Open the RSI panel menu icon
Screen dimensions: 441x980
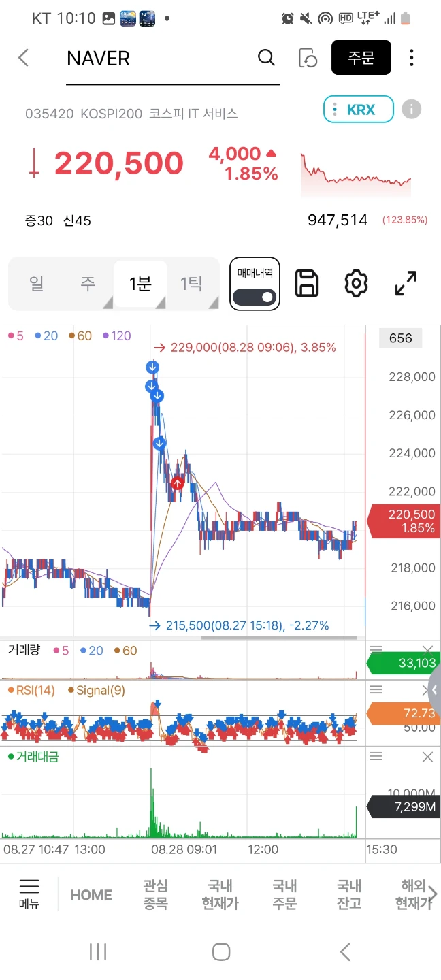pyautogui.click(x=376, y=690)
